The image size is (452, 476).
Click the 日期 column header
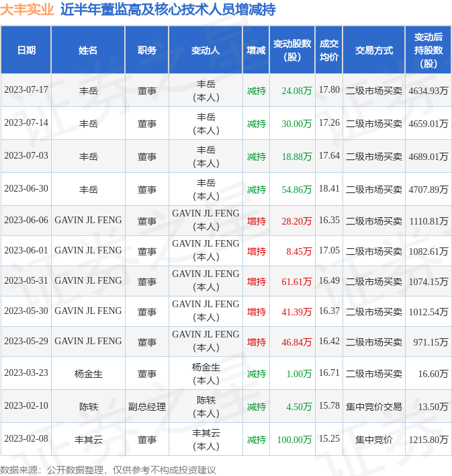[x=26, y=50]
